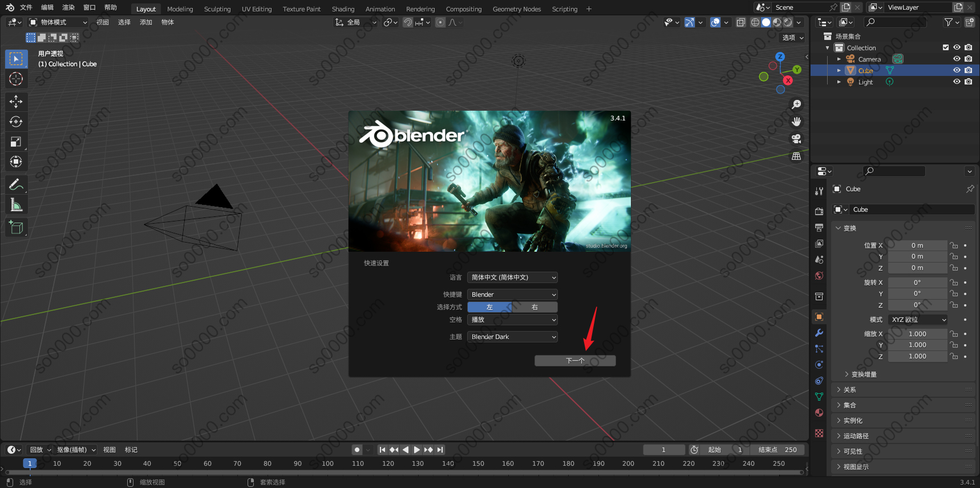Hide the Camera in viewport

click(957, 59)
